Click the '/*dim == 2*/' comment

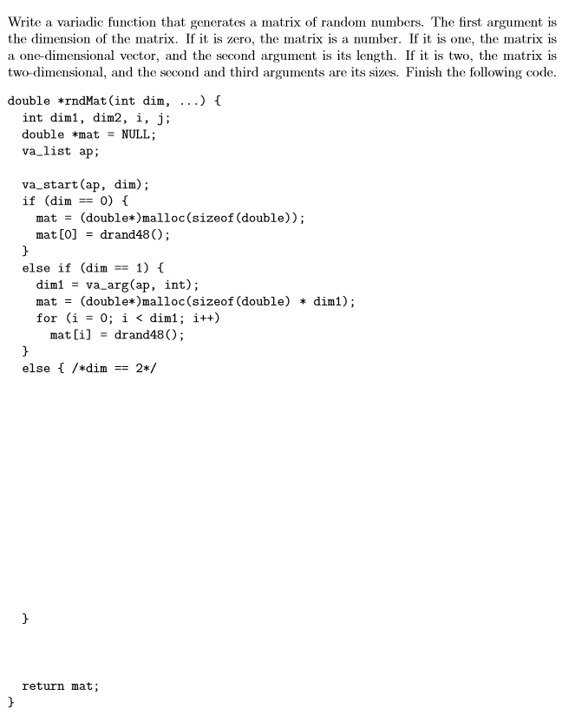[114, 368]
